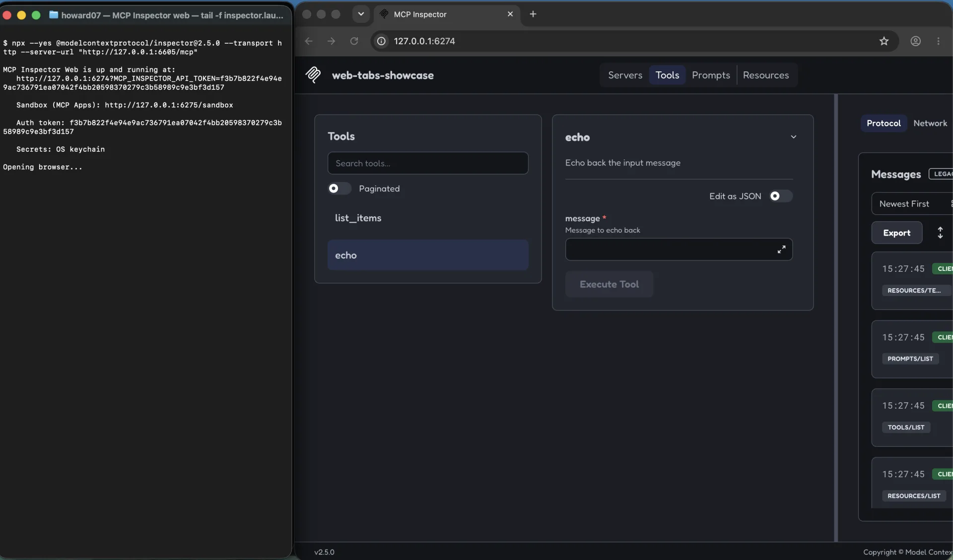The height and width of the screenshot is (560, 953).
Task: Open the browser three-dot menu
Action: 938,41
